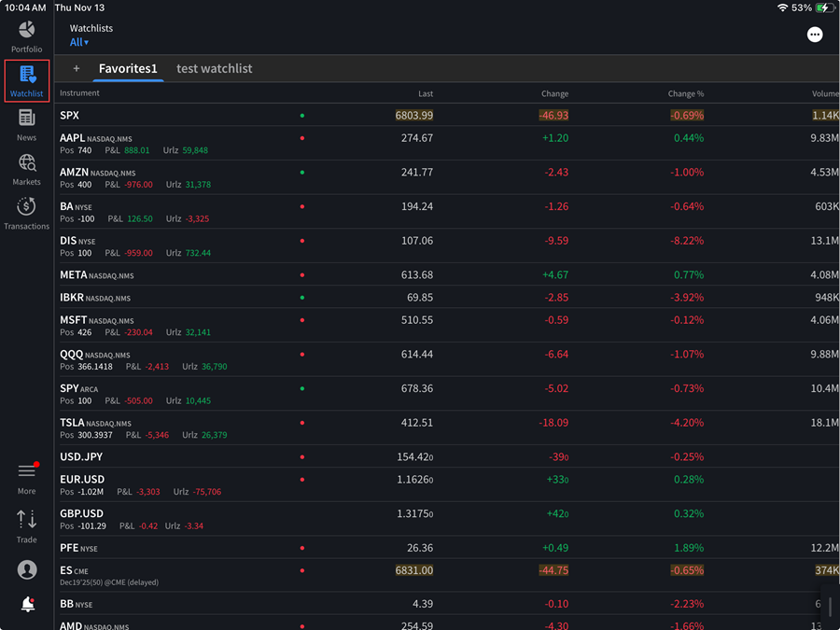
Task: Open the More menu icon
Action: pyautogui.click(x=26, y=475)
